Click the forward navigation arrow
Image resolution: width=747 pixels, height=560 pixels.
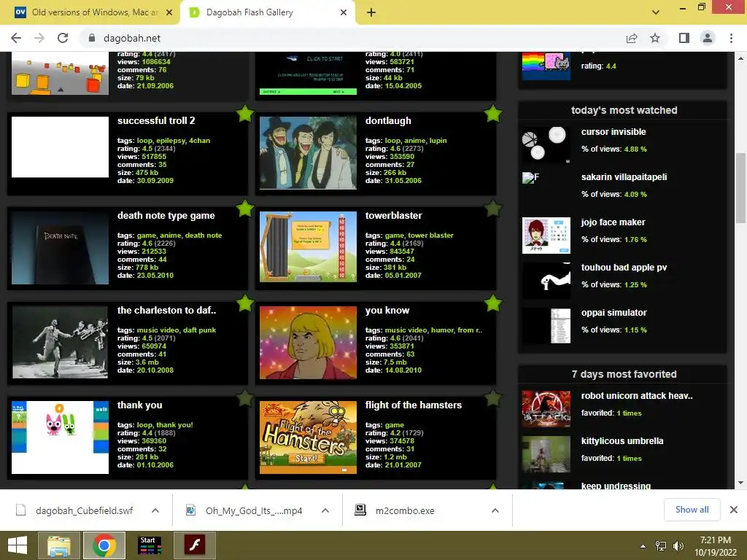tap(39, 38)
